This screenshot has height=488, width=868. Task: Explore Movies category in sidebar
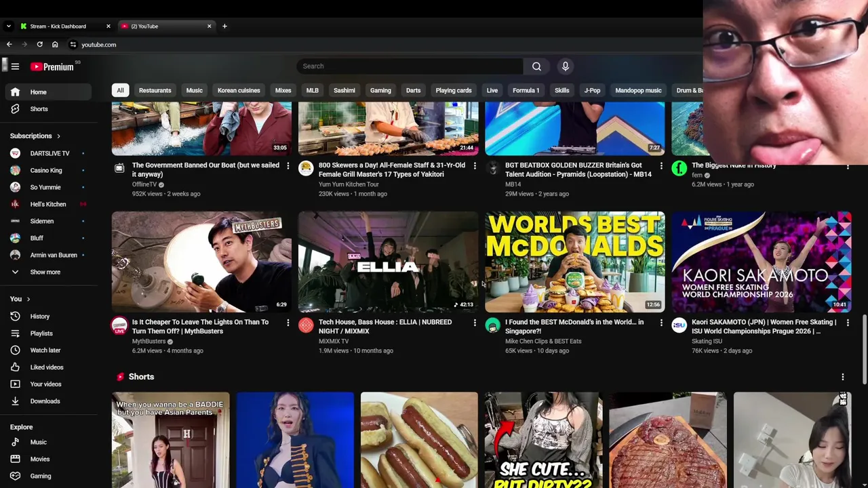point(47,459)
